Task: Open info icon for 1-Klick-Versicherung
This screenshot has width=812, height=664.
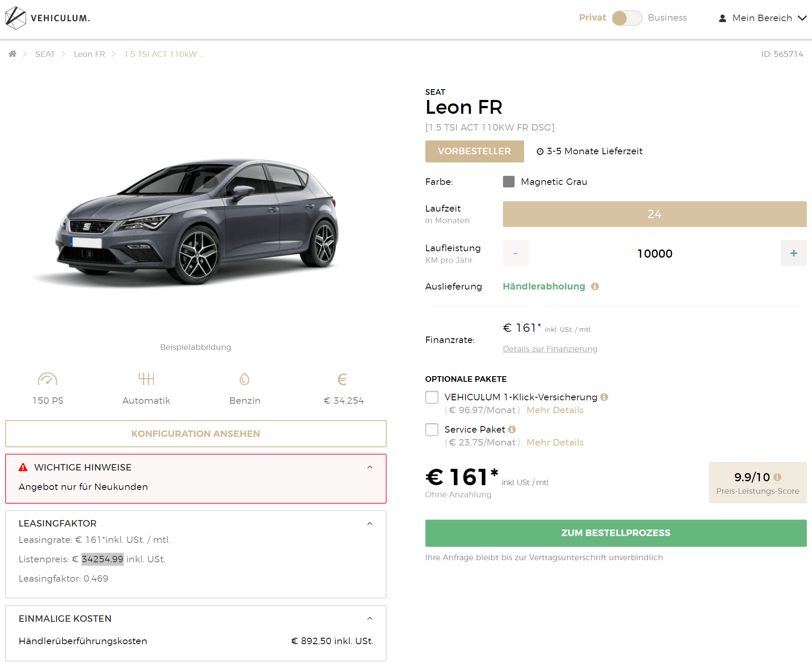Action: click(x=604, y=397)
